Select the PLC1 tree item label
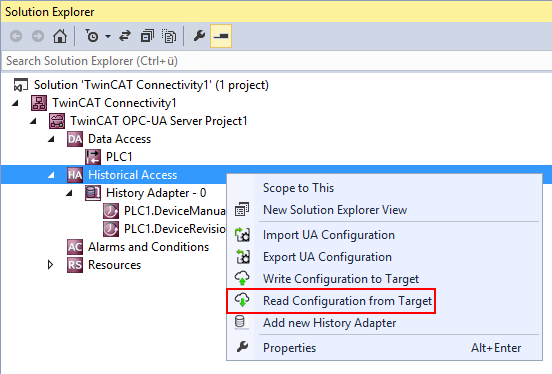Image resolution: width=552 pixels, height=374 pixels. (x=119, y=157)
